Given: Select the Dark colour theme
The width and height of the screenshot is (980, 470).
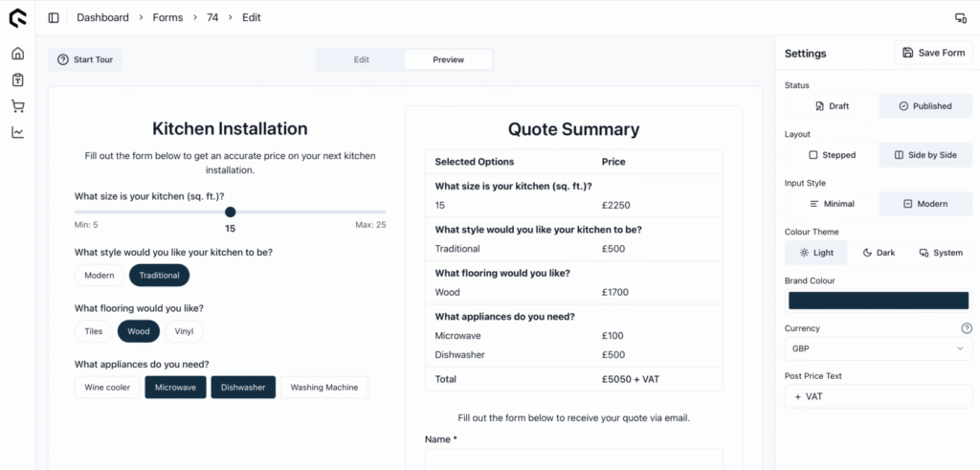Looking at the screenshot, I should coord(879,253).
